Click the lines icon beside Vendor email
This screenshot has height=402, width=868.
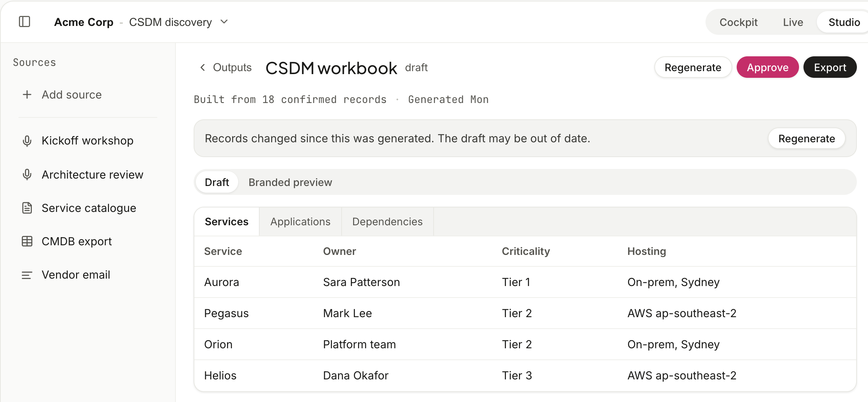pyautogui.click(x=27, y=275)
